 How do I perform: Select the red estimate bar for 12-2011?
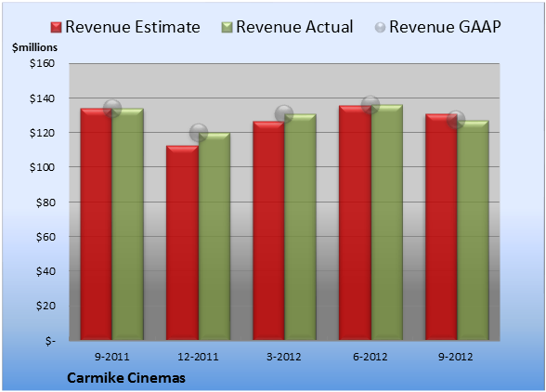click(182, 242)
